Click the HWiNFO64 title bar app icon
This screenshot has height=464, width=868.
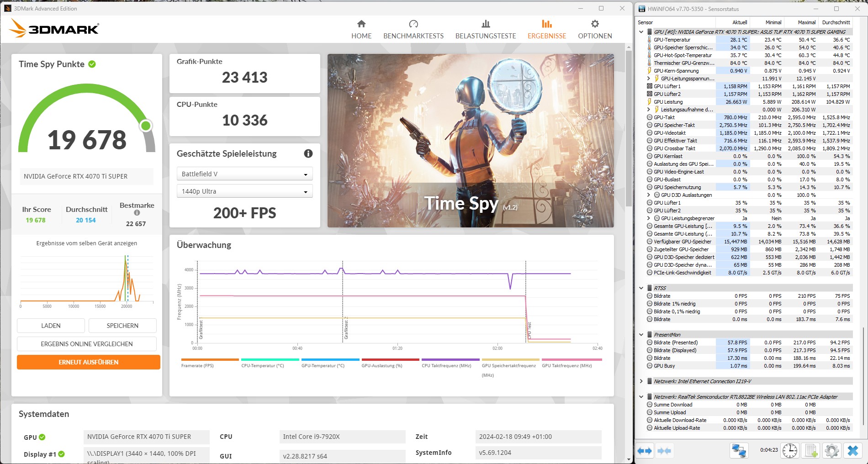(642, 9)
